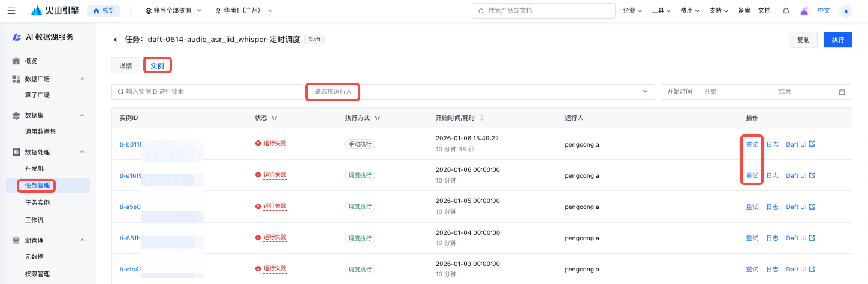Screen dimensions: 868x284
Task: Click 文档 in top bar
Action: point(764,11)
